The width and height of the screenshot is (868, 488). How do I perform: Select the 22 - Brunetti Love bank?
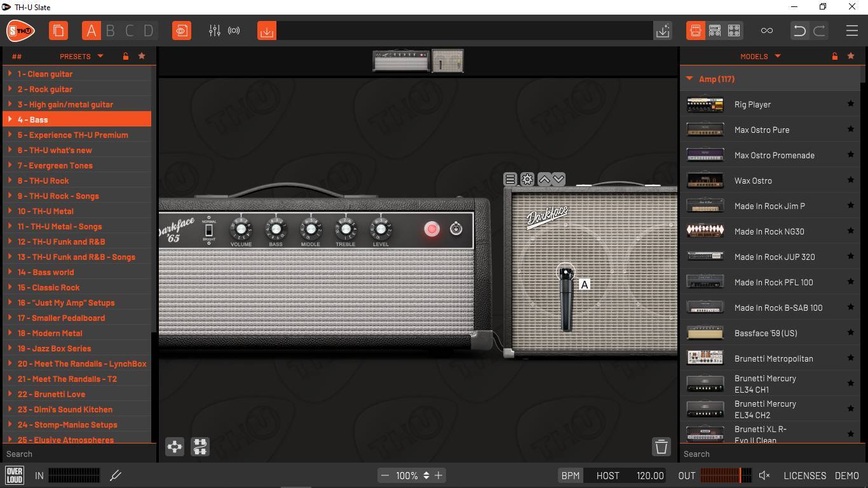coord(77,394)
